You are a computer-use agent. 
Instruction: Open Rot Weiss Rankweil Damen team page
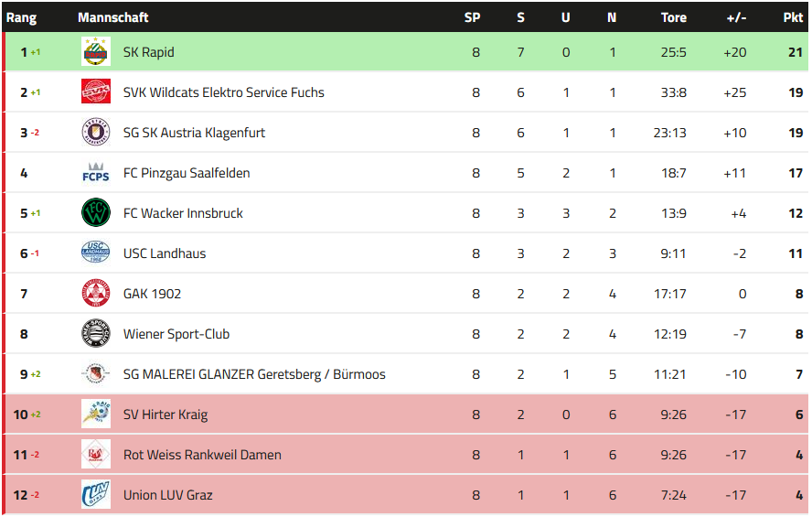[x=202, y=455]
